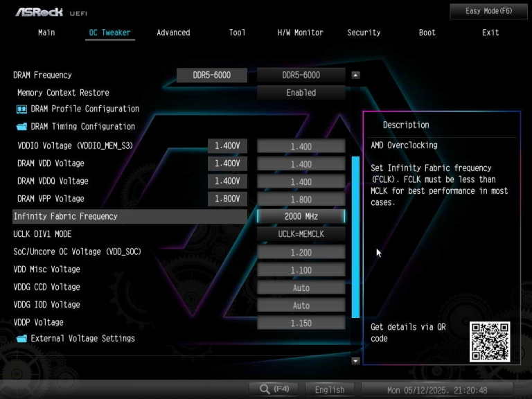Click DRAM VDDQ current value 1.400V readout
This screenshot has height=399, width=532.
227,181
